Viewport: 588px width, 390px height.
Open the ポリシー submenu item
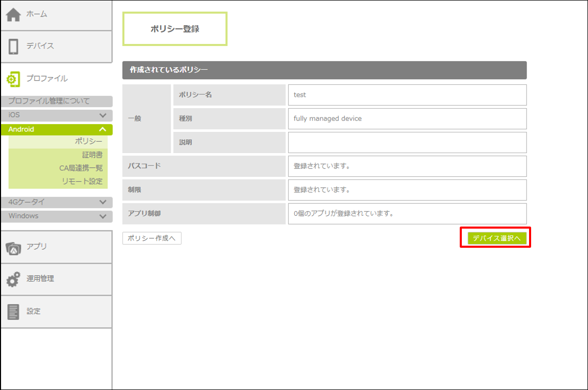pos(88,141)
